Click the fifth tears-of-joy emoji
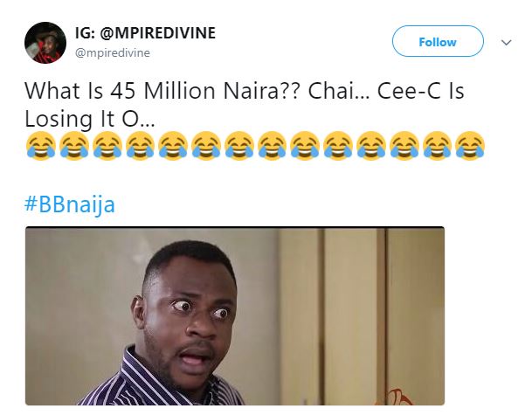 click(173, 146)
